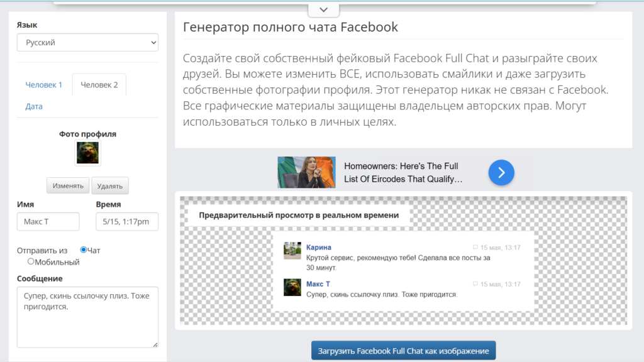The width and height of the screenshot is (644, 362).
Task: Click Макс Т's name in the preview
Action: click(x=318, y=283)
